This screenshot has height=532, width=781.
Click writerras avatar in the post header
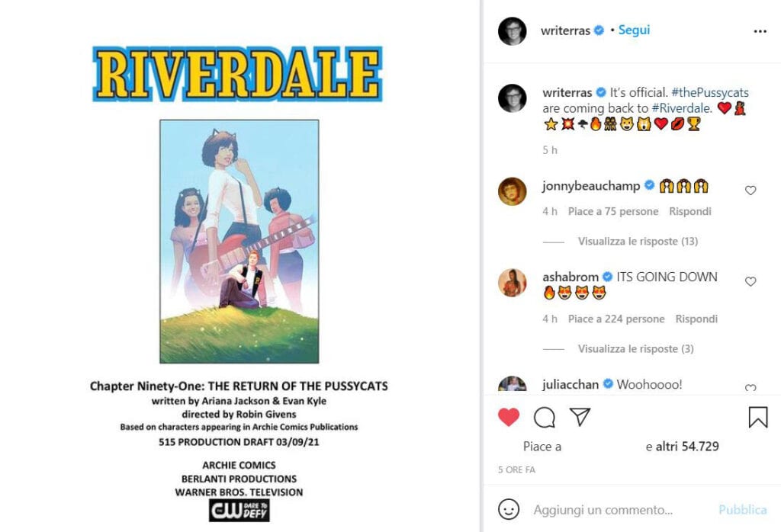pyautogui.click(x=512, y=30)
